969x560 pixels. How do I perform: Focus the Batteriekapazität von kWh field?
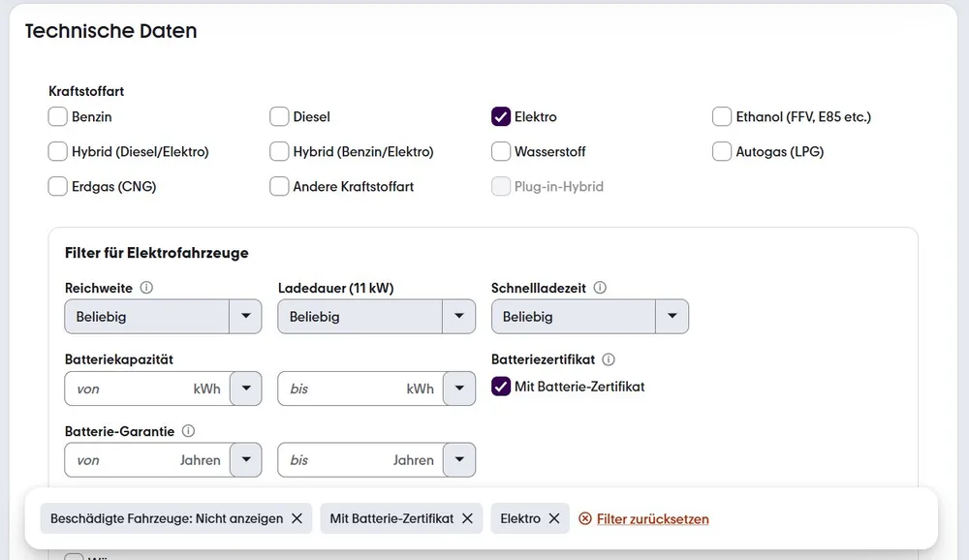click(x=147, y=389)
